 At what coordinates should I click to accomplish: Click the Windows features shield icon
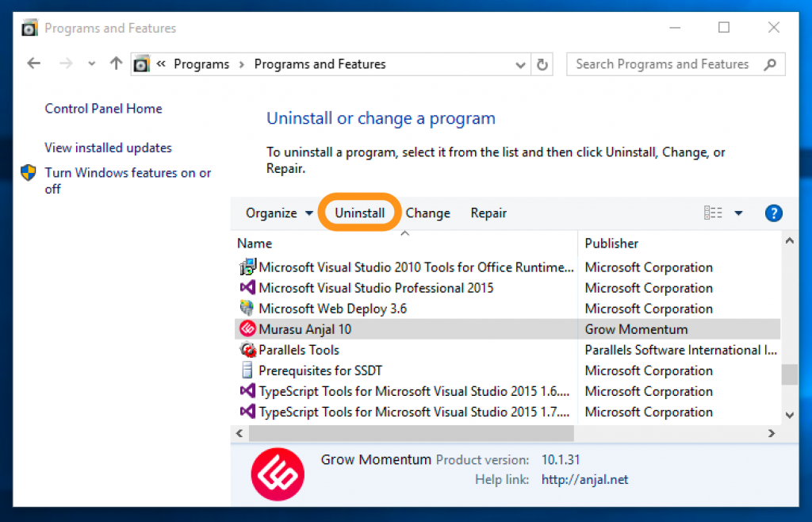(x=29, y=172)
